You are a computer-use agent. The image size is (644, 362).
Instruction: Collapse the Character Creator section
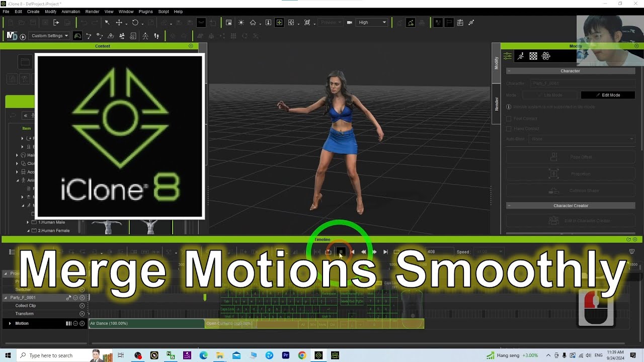(x=509, y=206)
